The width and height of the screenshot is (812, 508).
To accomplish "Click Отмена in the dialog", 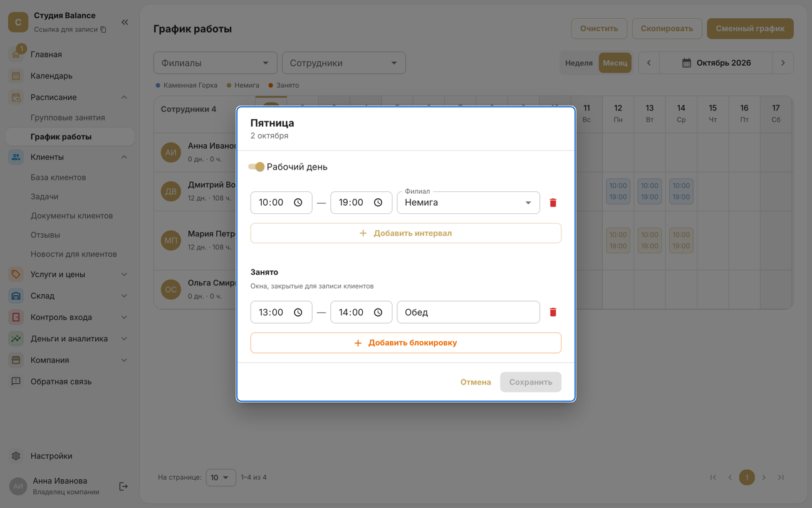I will coord(476,382).
